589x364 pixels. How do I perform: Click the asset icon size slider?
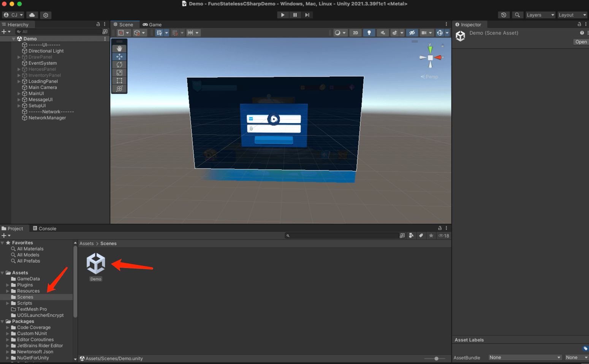tap(436, 358)
